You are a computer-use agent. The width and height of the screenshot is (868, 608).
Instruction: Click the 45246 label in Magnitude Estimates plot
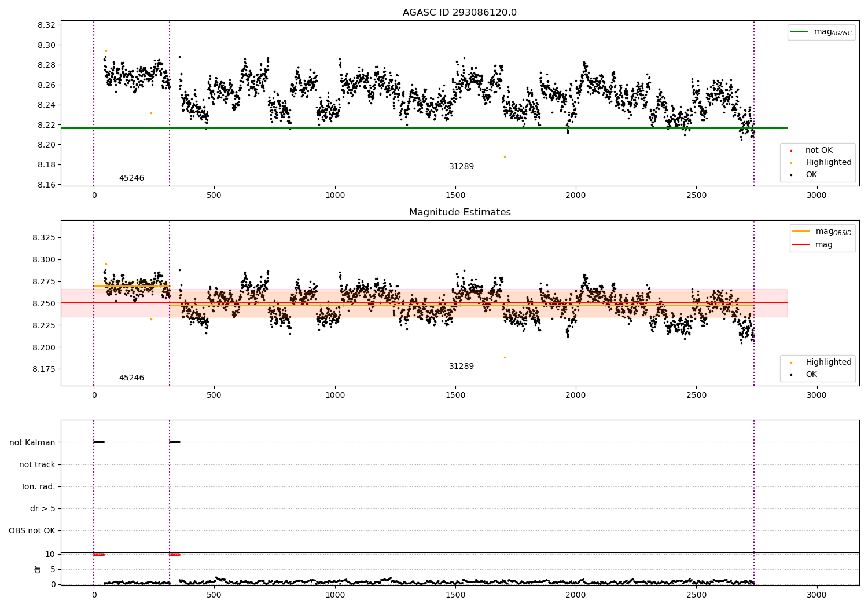coord(131,378)
